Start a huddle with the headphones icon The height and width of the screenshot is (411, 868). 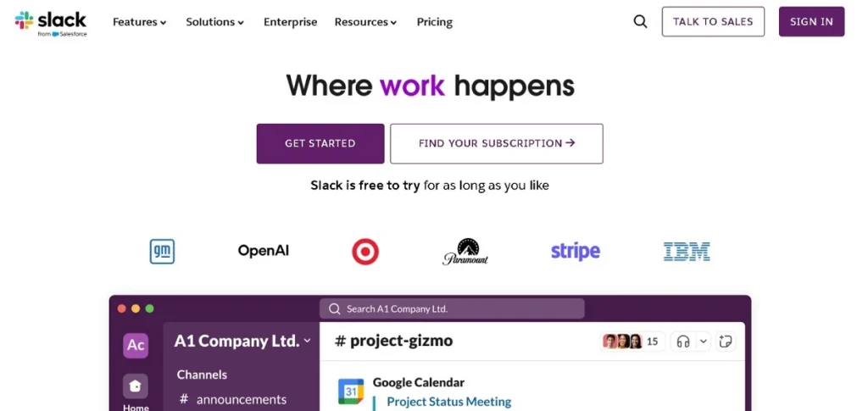click(682, 342)
